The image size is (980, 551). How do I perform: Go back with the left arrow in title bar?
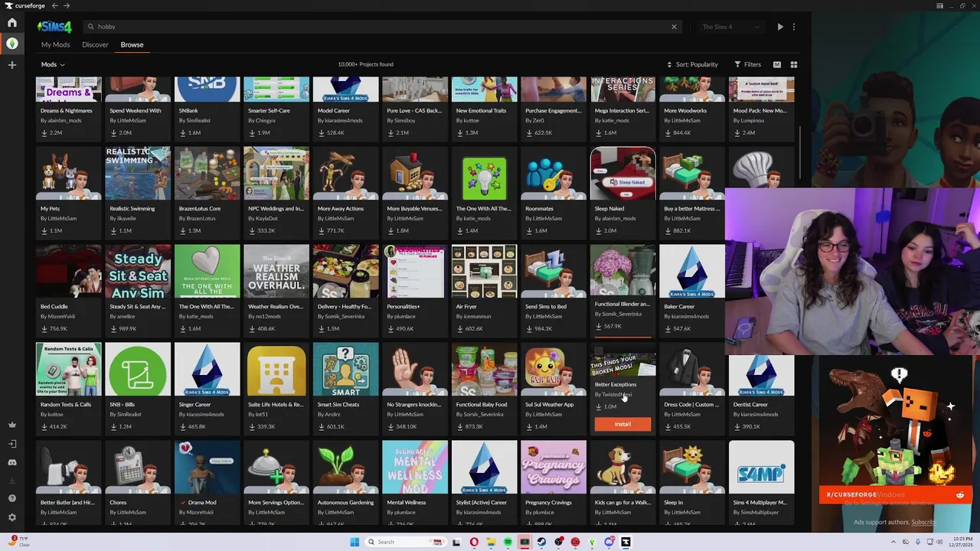(54, 6)
